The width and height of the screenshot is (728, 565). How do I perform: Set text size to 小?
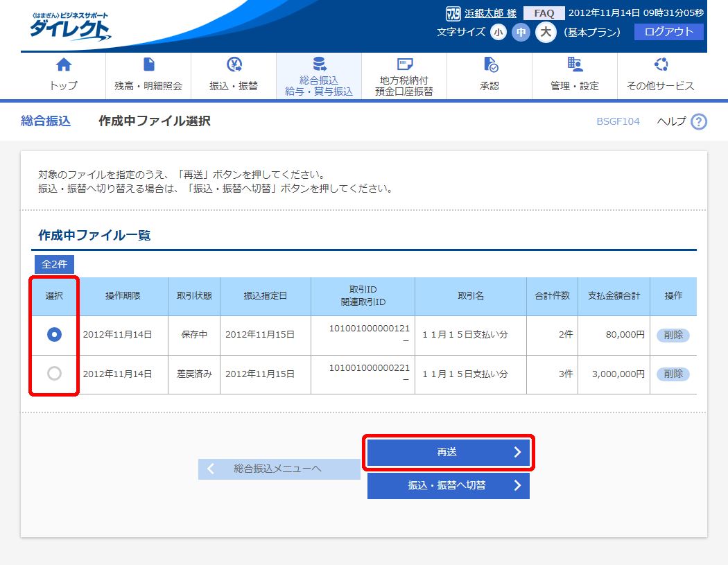pyautogui.click(x=499, y=33)
